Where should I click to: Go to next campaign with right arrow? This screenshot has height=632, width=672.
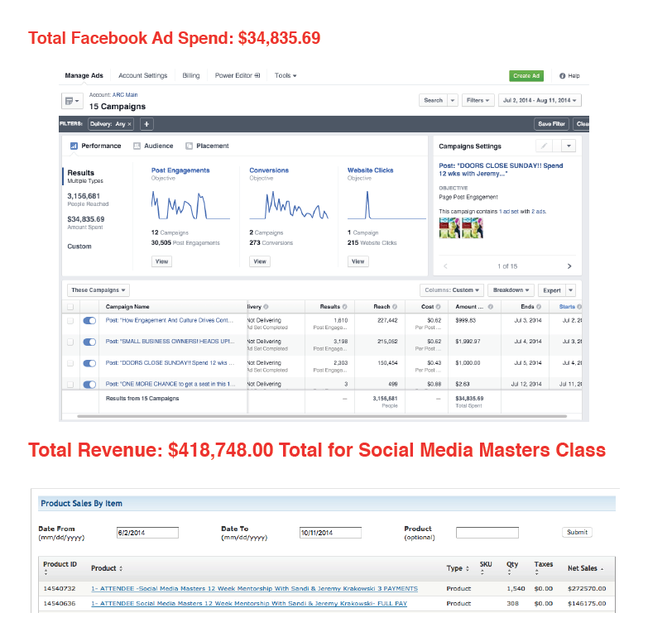coord(569,266)
